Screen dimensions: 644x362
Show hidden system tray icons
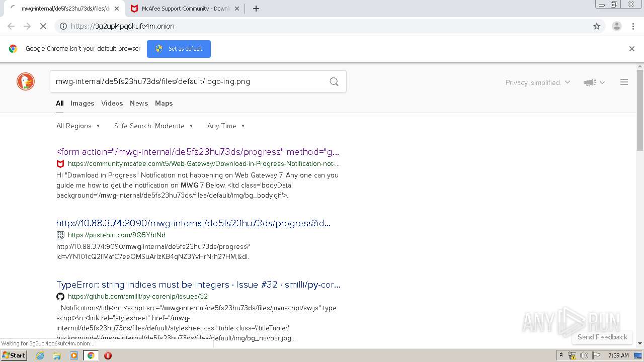tap(561, 355)
